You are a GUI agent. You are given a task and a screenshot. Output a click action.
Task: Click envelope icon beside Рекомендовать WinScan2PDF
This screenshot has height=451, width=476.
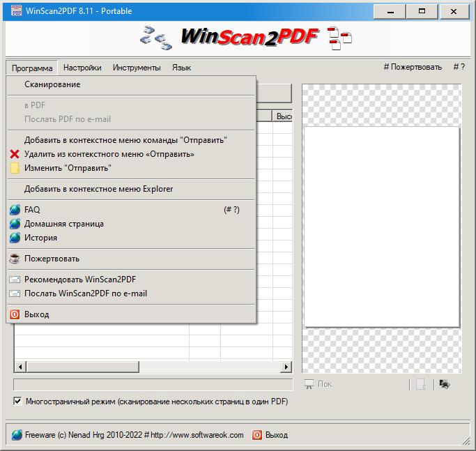pyautogui.click(x=15, y=280)
